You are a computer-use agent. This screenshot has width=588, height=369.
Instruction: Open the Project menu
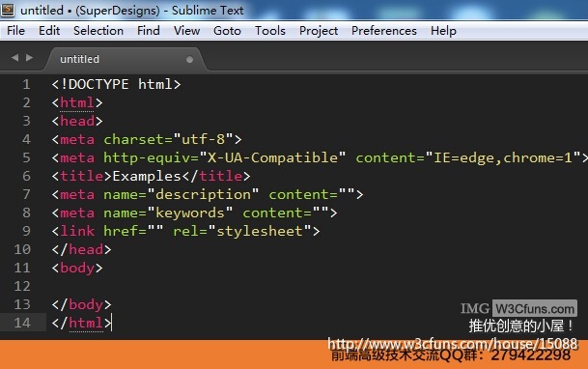(x=319, y=31)
